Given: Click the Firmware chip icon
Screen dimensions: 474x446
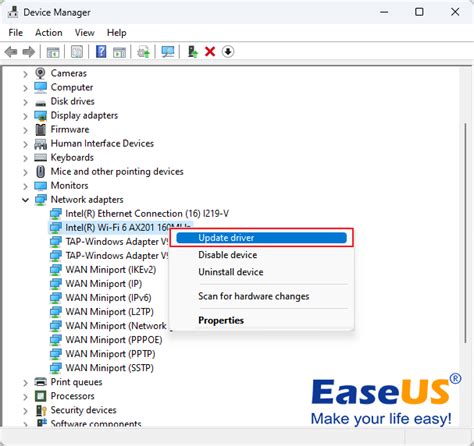Looking at the screenshot, I should tap(40, 129).
